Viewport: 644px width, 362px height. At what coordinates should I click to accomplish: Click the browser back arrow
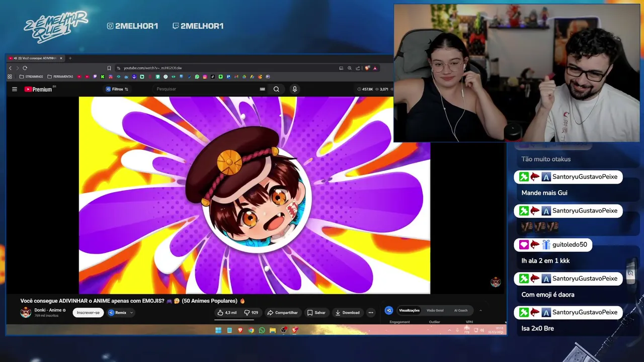tap(10, 68)
